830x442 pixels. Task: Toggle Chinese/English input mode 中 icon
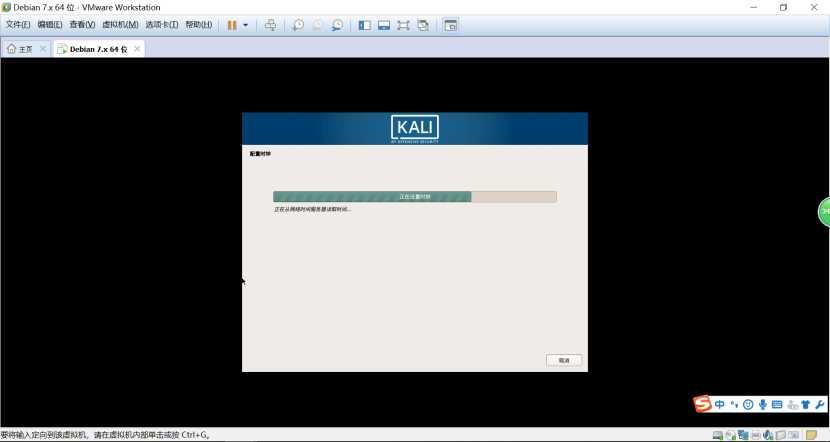(x=719, y=404)
